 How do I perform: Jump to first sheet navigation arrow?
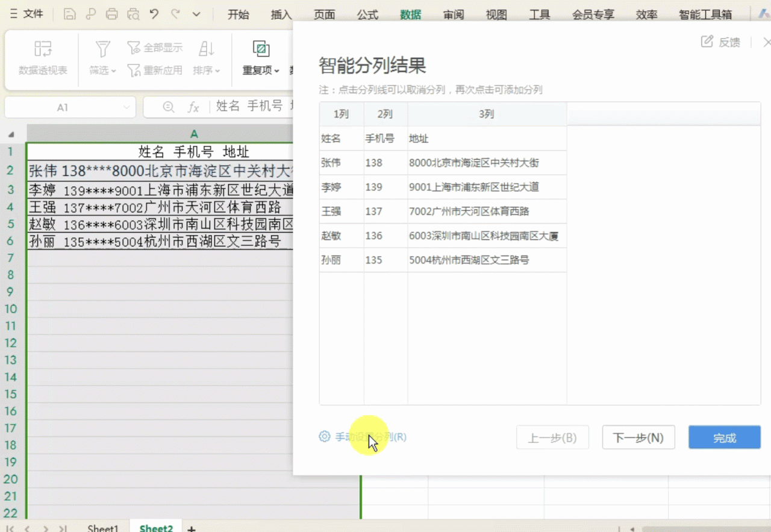pyautogui.click(x=10, y=529)
